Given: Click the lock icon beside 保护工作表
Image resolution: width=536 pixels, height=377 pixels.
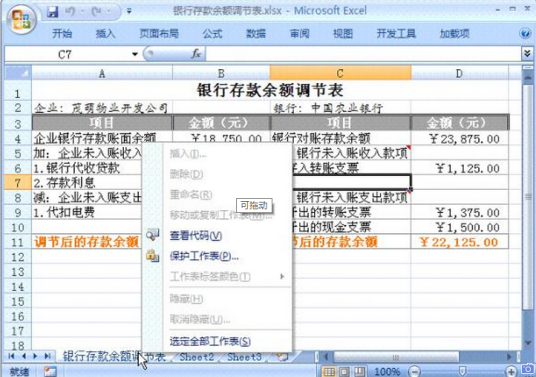Looking at the screenshot, I should (152, 256).
